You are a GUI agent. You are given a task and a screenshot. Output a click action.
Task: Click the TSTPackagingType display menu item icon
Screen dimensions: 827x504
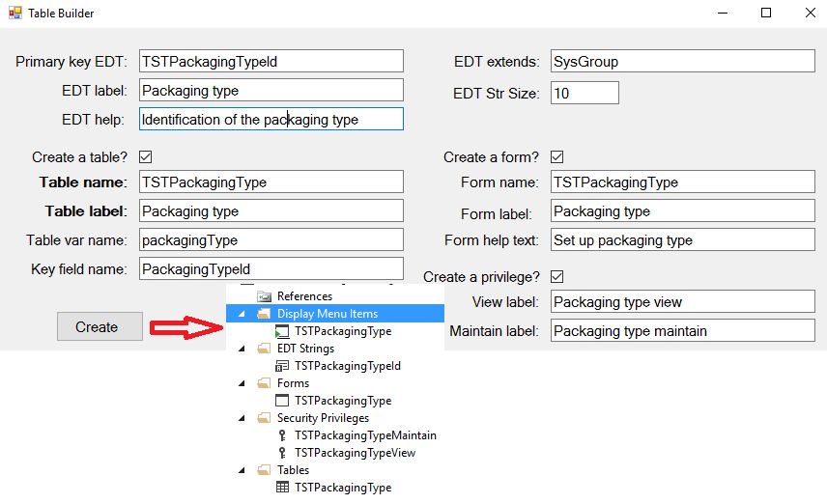coord(282,331)
